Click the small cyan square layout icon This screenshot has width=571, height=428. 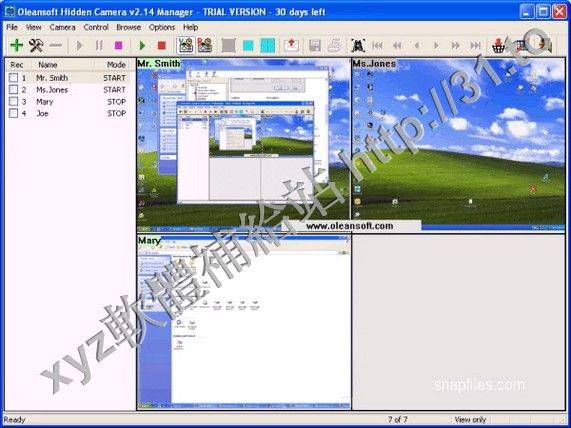(248, 46)
